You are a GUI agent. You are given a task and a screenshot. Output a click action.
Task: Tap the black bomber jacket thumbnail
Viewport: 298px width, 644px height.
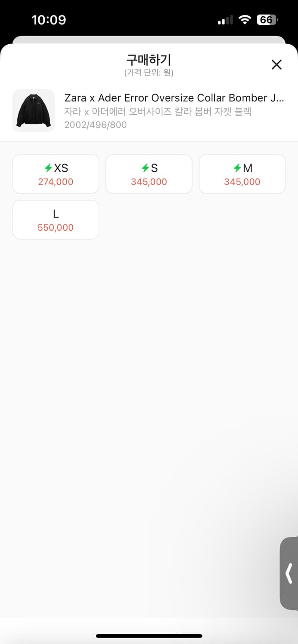coord(34,111)
